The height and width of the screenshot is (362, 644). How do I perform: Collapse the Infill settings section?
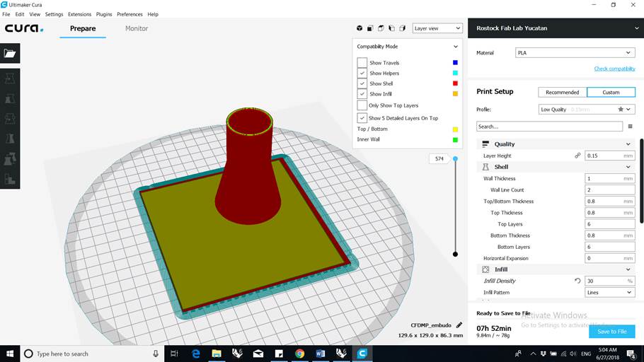556,269
